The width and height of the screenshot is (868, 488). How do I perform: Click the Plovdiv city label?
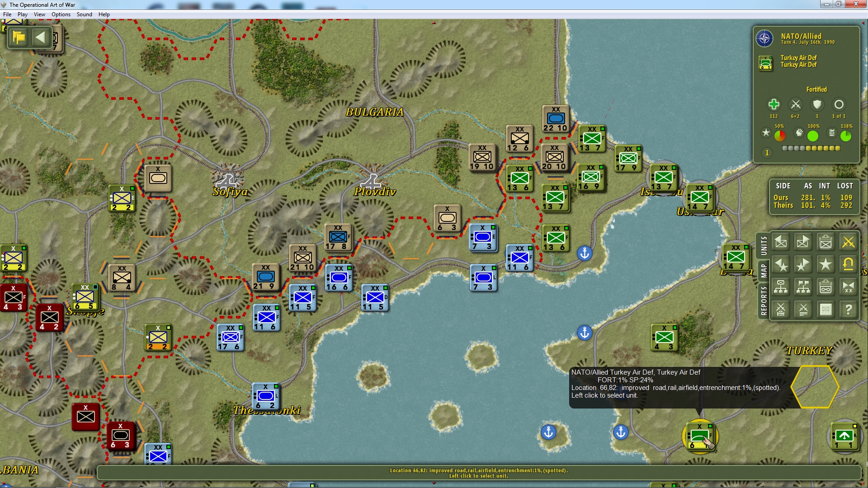[x=375, y=192]
